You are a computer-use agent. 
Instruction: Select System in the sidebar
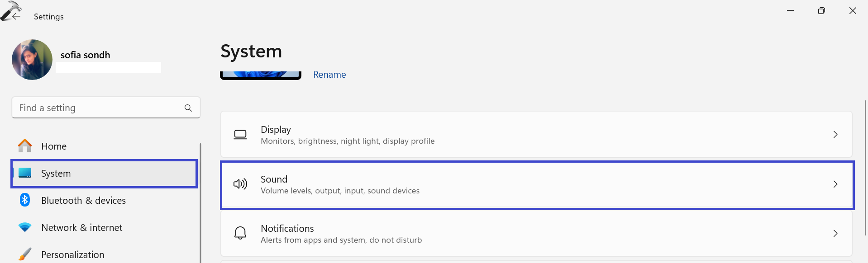pos(56,174)
